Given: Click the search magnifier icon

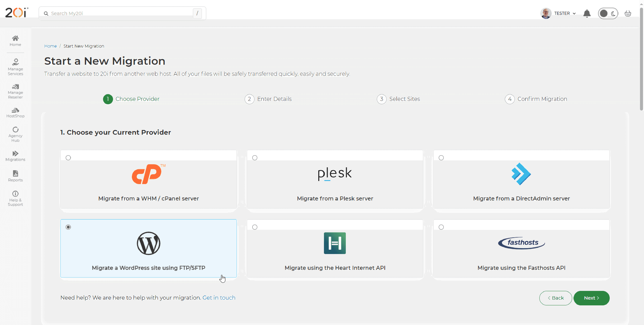Looking at the screenshot, I should (x=46, y=14).
